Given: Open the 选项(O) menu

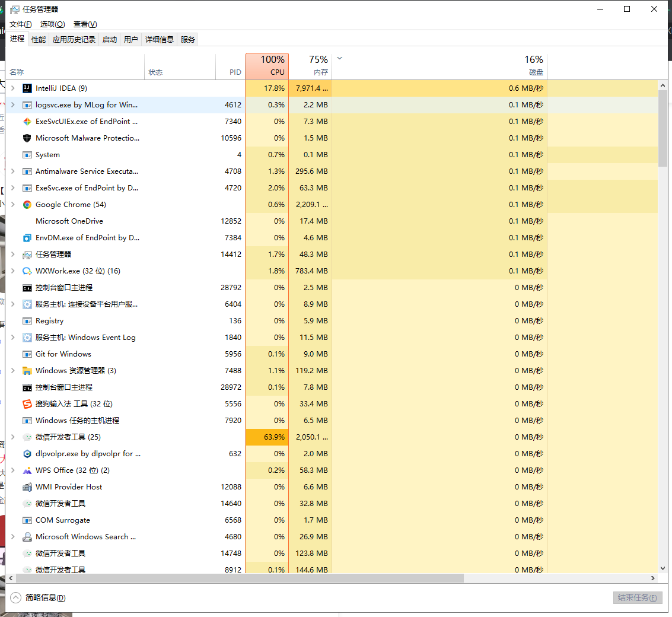Looking at the screenshot, I should point(53,24).
